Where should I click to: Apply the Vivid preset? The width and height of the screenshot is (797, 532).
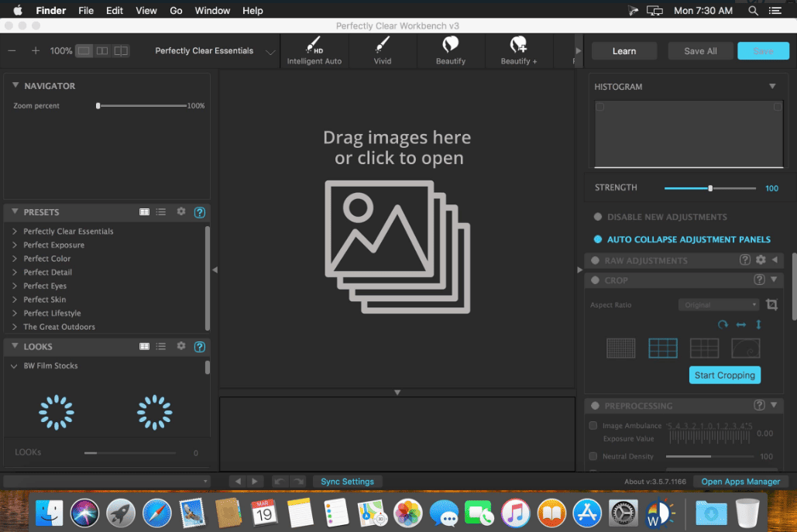point(383,51)
